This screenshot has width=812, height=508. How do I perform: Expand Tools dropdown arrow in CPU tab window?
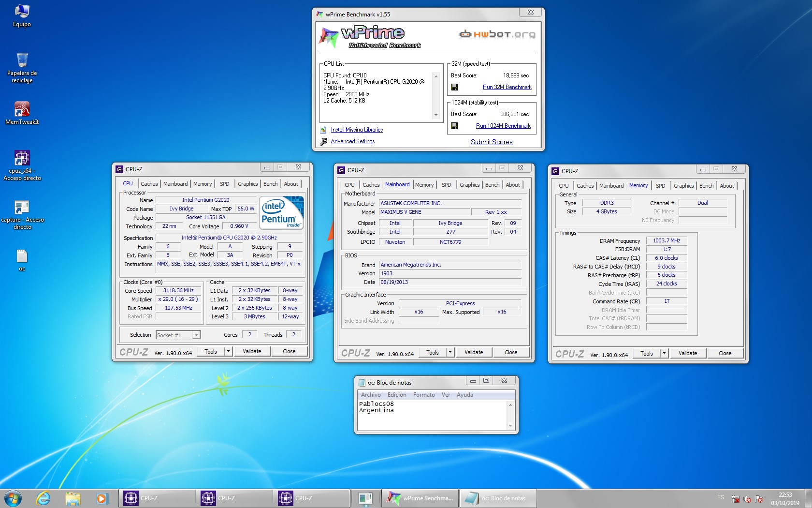click(228, 351)
